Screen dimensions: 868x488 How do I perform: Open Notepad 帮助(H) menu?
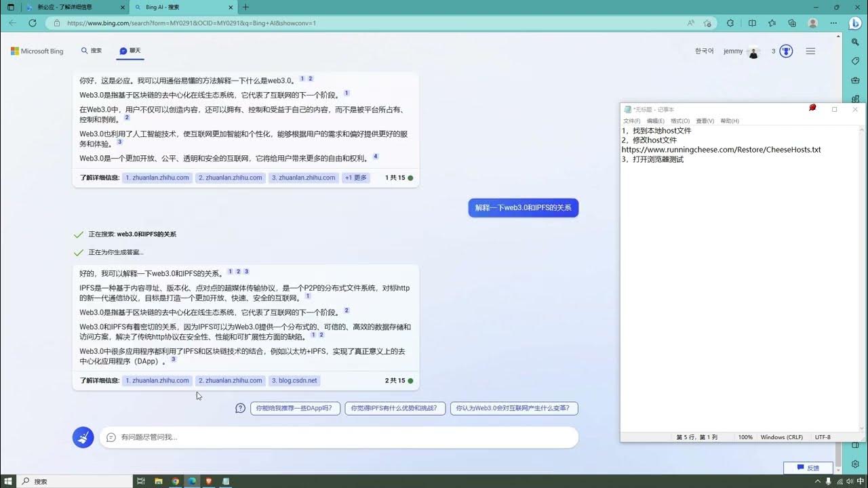pyautogui.click(x=730, y=121)
